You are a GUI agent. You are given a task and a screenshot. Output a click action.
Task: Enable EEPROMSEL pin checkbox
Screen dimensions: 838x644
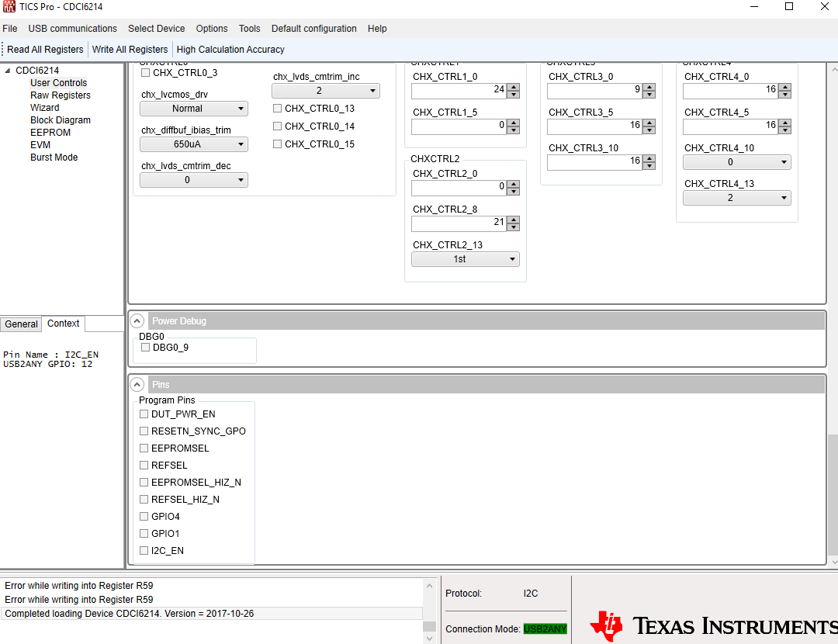coord(144,448)
